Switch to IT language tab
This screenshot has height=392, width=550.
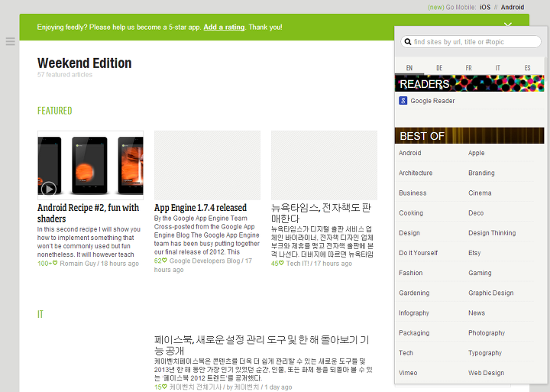pyautogui.click(x=498, y=68)
